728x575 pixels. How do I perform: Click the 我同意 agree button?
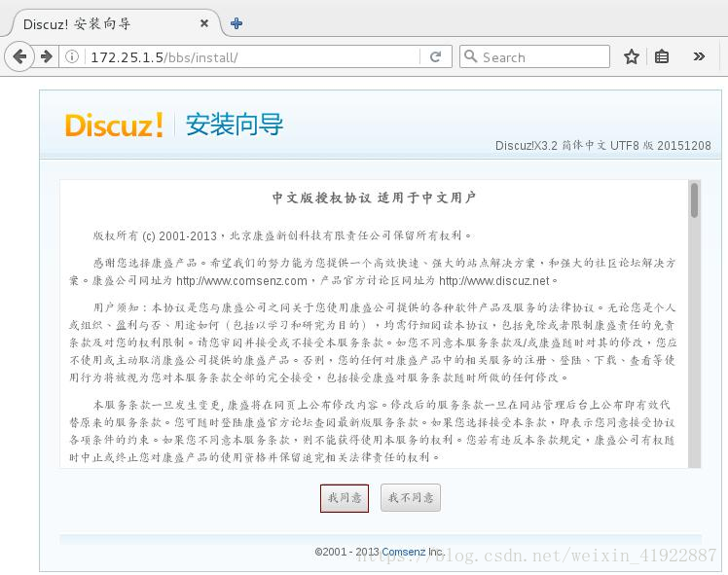[345, 498]
